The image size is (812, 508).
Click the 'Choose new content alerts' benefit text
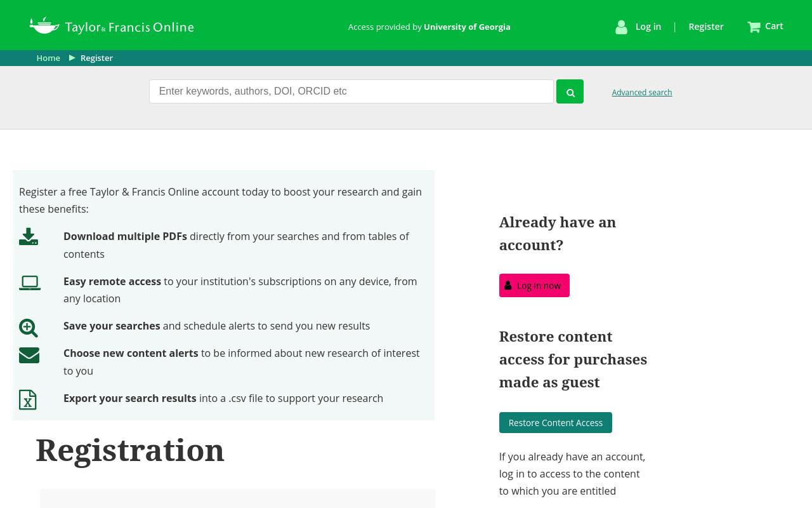click(242, 362)
